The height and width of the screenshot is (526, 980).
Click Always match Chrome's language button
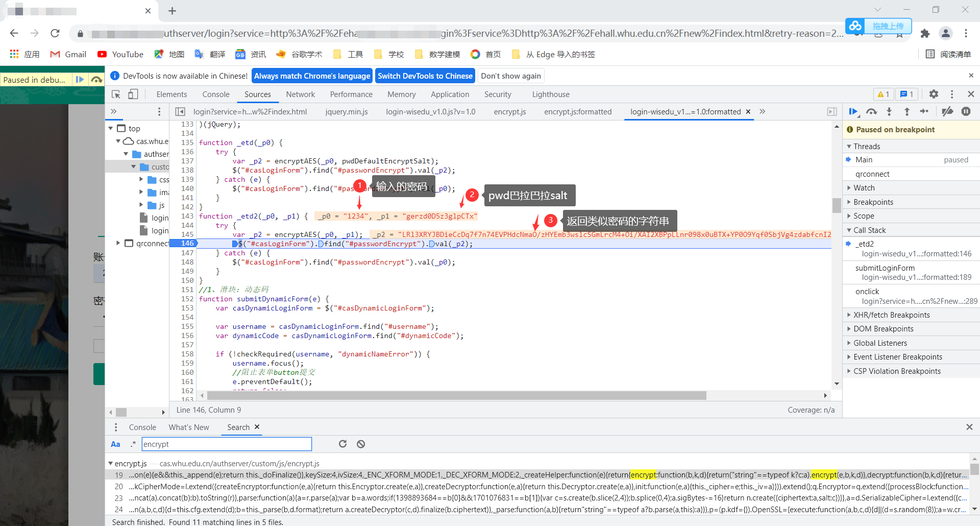point(312,76)
